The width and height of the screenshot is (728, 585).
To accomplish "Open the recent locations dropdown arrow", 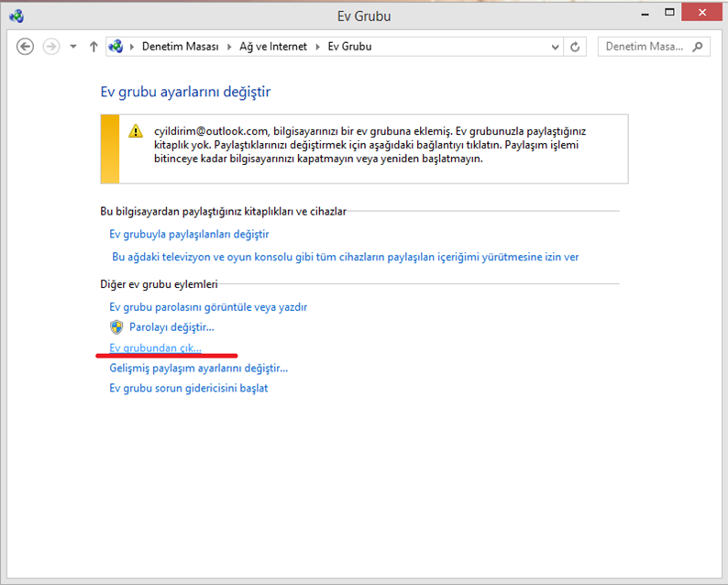I will point(73,47).
